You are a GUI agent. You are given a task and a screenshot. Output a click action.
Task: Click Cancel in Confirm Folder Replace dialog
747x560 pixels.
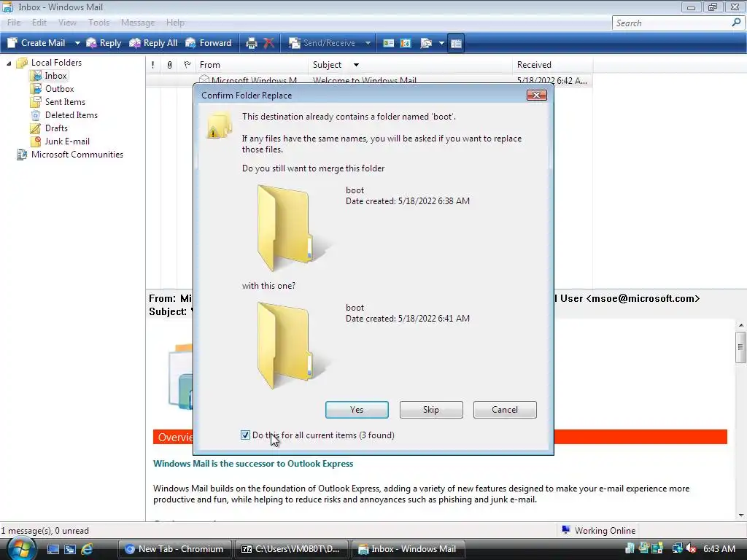coord(505,410)
